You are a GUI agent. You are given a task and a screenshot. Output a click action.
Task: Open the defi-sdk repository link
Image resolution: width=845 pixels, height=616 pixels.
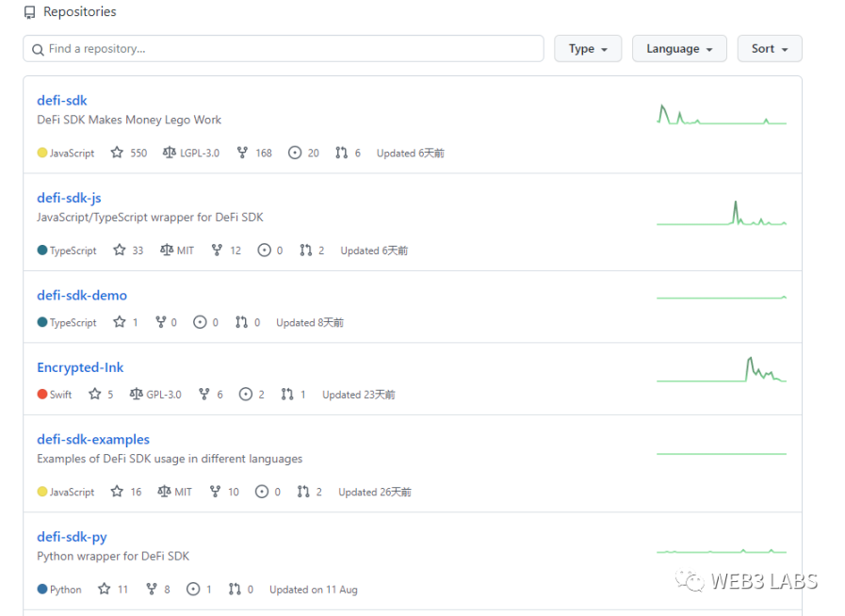[x=62, y=100]
